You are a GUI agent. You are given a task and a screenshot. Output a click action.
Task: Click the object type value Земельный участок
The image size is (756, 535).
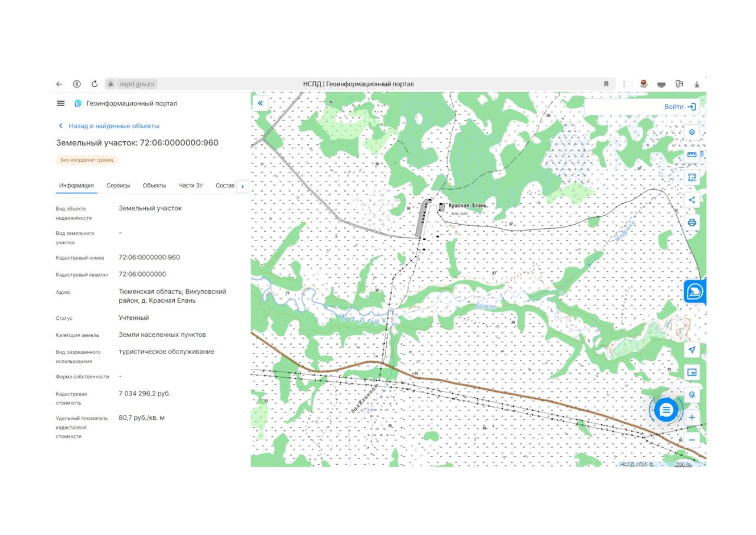pos(150,208)
